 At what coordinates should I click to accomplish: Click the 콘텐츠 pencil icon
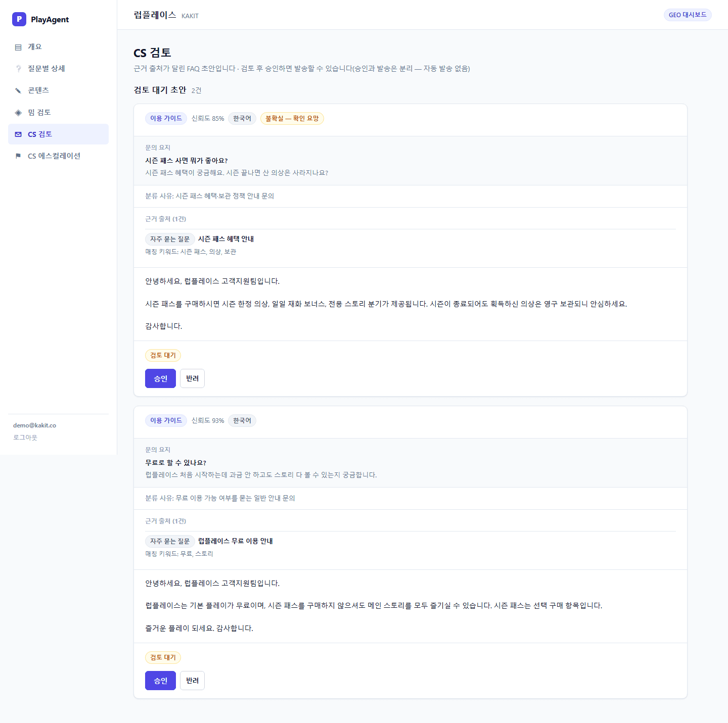18,90
